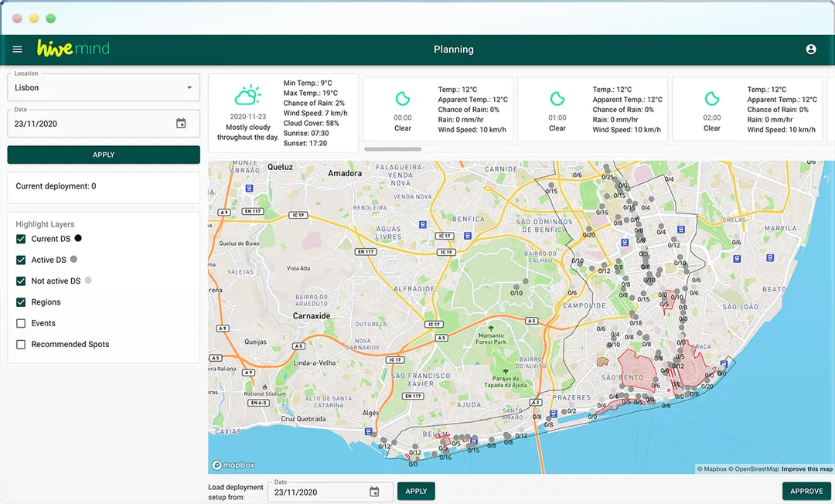Click the large red region near São Bento
Image resolution: width=835 pixels, height=504 pixels.
coord(637,372)
